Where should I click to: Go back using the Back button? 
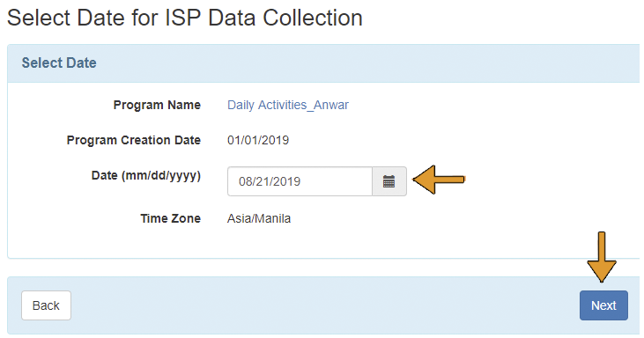(46, 305)
